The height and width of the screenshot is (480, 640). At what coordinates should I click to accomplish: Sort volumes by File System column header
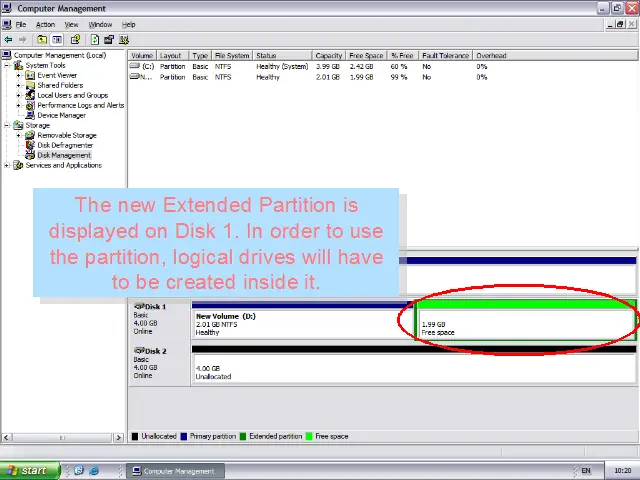(x=231, y=56)
